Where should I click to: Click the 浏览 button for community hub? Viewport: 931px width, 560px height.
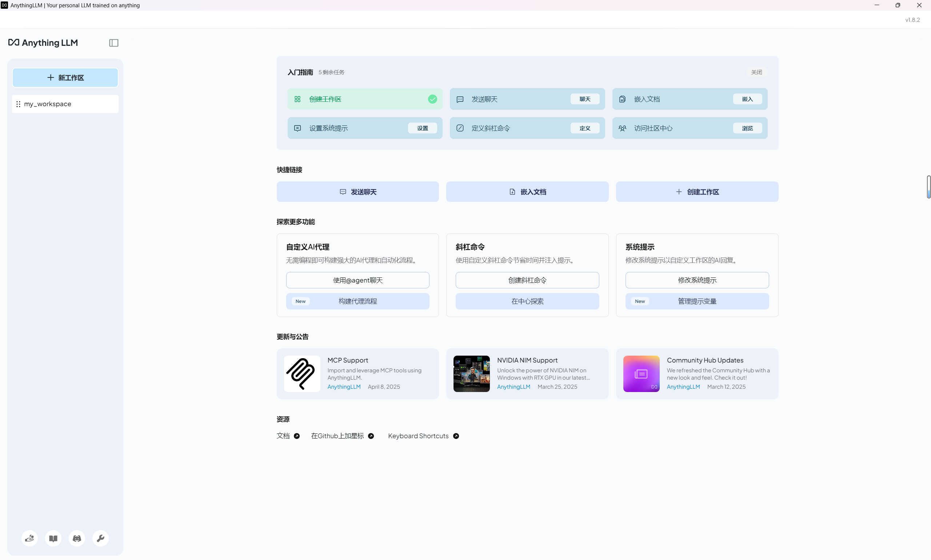[x=747, y=128]
